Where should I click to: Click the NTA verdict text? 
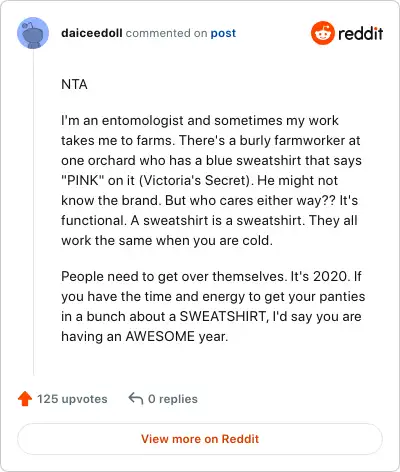pyautogui.click(x=74, y=84)
